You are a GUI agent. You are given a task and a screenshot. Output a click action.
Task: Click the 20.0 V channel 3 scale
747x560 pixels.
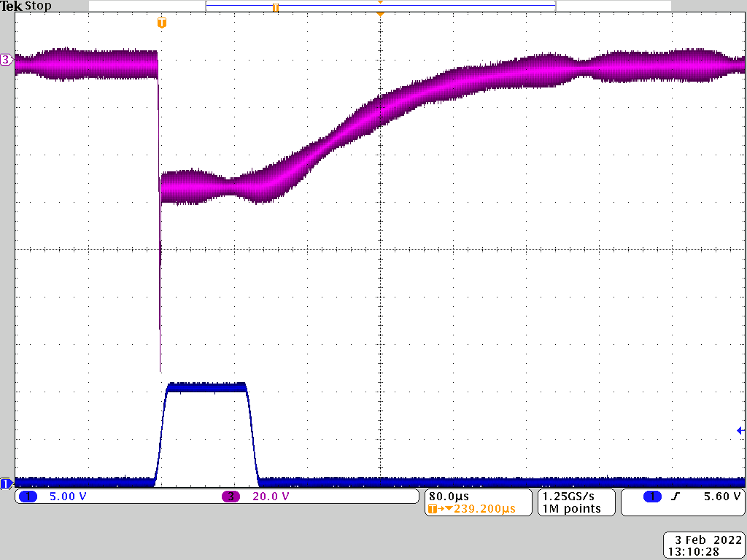[271, 497]
